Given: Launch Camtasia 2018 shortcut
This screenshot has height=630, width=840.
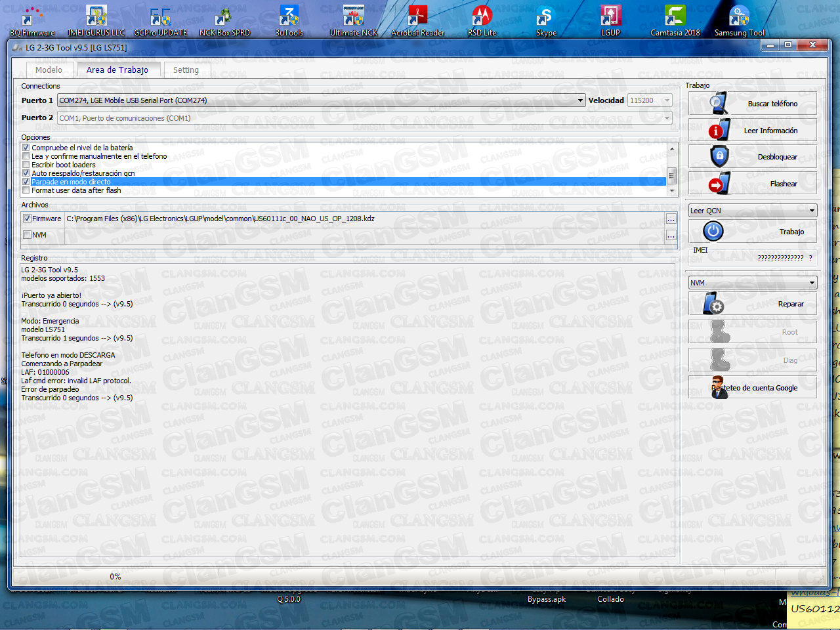Looking at the screenshot, I should point(675,20).
